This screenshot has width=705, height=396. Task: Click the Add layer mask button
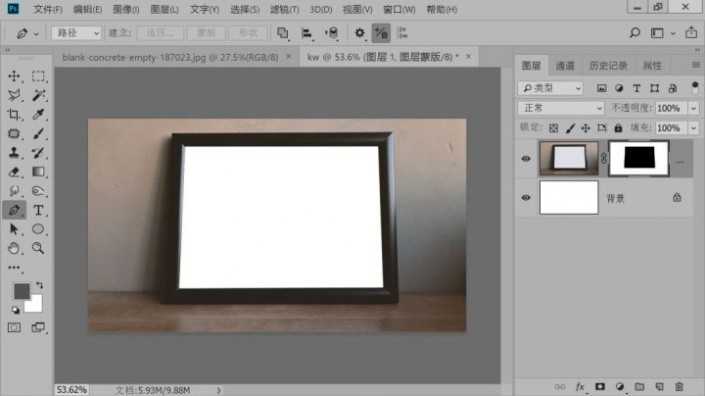tap(600, 387)
